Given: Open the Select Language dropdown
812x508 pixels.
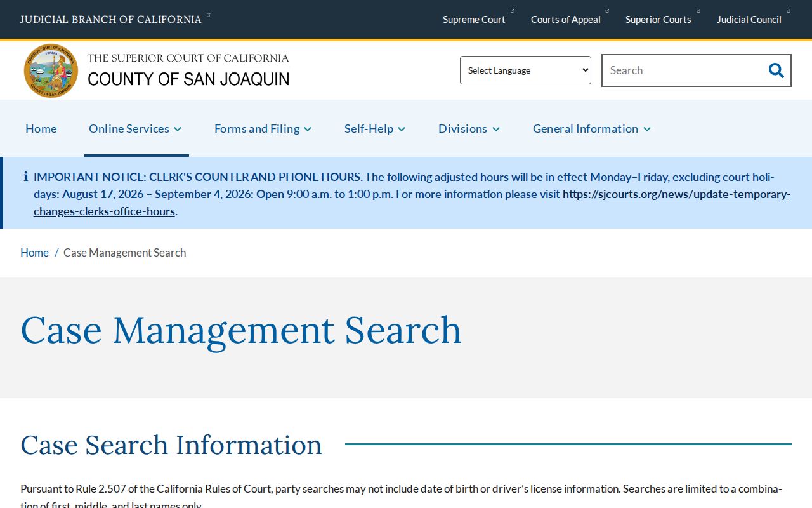Looking at the screenshot, I should click(x=525, y=70).
